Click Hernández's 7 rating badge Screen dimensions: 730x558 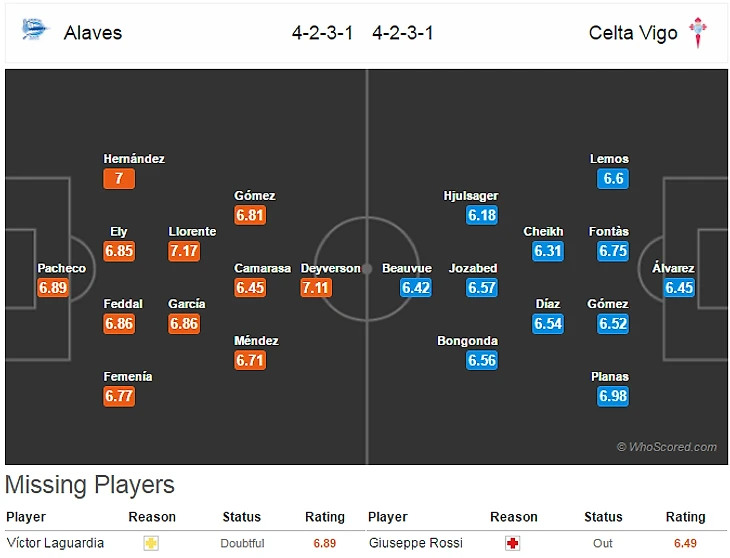[118, 179]
